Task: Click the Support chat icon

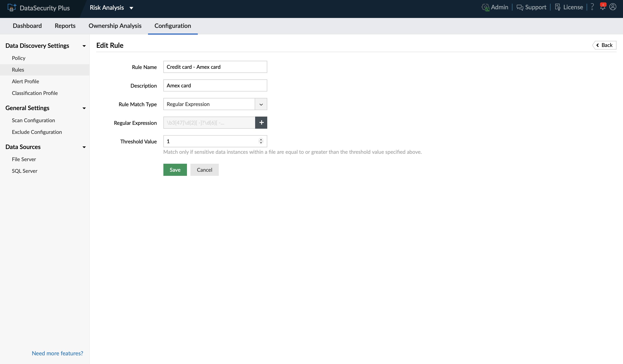Action: click(x=520, y=7)
